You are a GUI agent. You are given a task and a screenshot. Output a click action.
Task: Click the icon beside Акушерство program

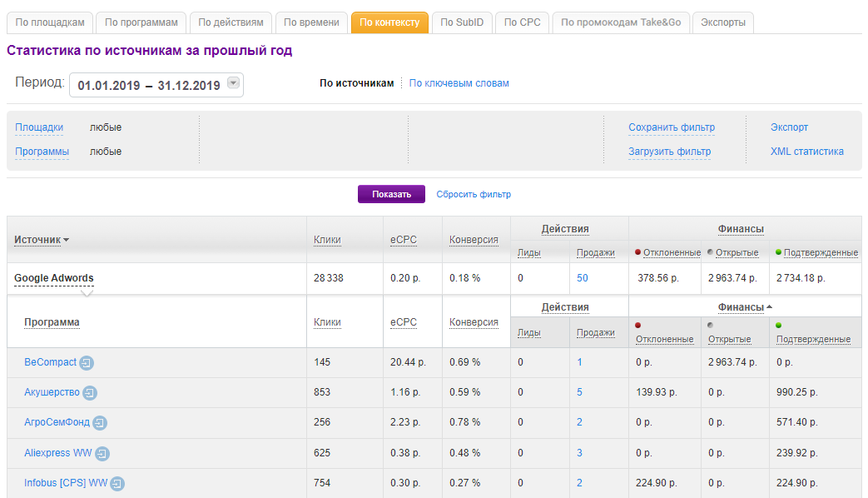point(90,393)
